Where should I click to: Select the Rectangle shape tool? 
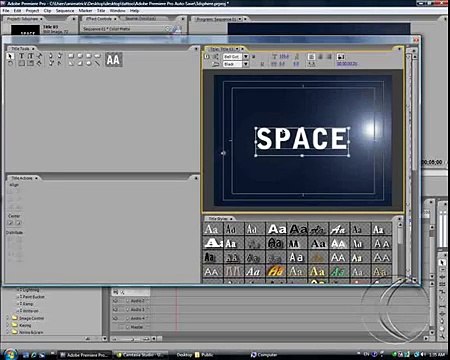pyautogui.click(x=71, y=56)
